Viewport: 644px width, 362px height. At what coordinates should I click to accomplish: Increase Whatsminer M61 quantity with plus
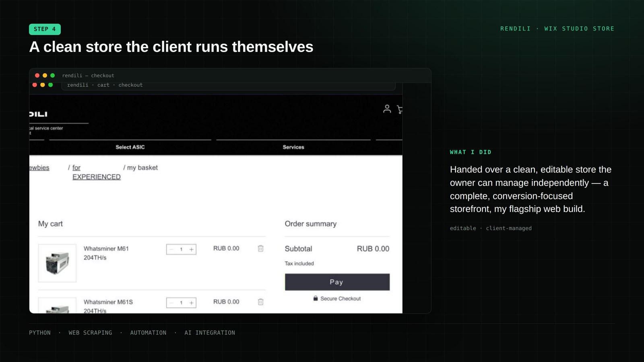[192, 249]
